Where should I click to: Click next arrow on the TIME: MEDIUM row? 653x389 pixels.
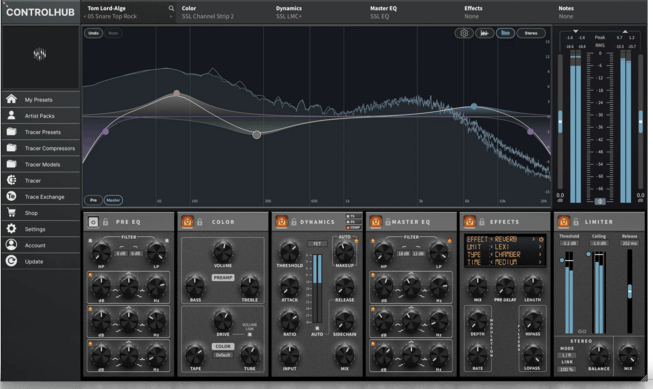pyautogui.click(x=540, y=262)
